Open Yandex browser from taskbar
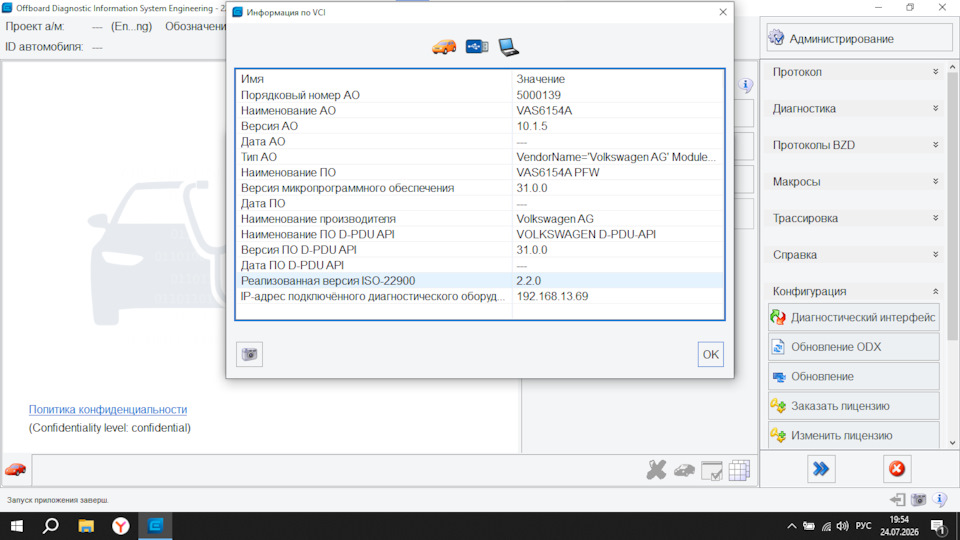The height and width of the screenshot is (540, 960). point(121,526)
